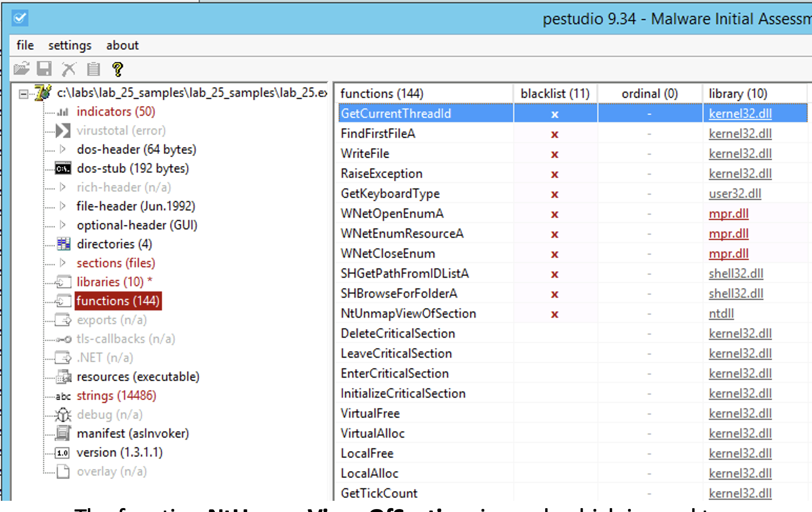Select the VirtualFree function row

(573, 413)
